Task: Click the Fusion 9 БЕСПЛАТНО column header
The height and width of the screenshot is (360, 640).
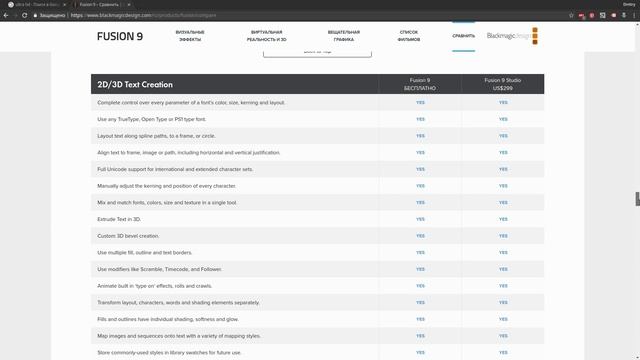Action: (420, 84)
